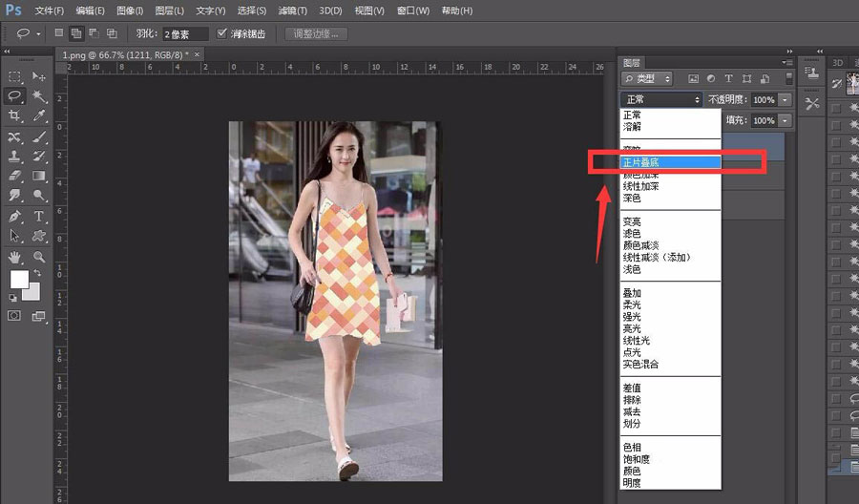This screenshot has height=504, width=859.
Task: Open the Tool Presets panel icon
Action: [x=812, y=103]
